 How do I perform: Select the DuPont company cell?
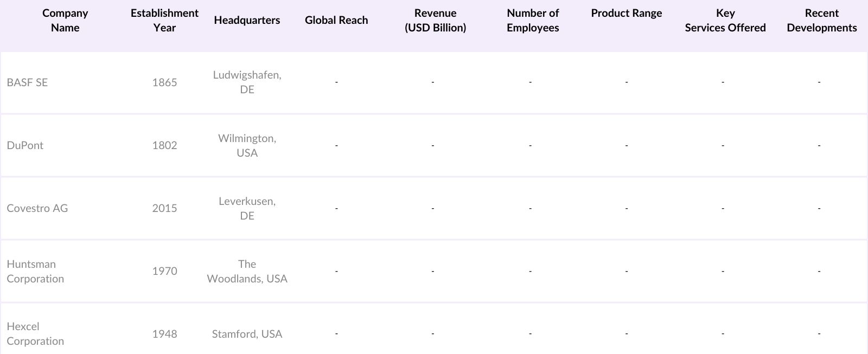coord(25,145)
